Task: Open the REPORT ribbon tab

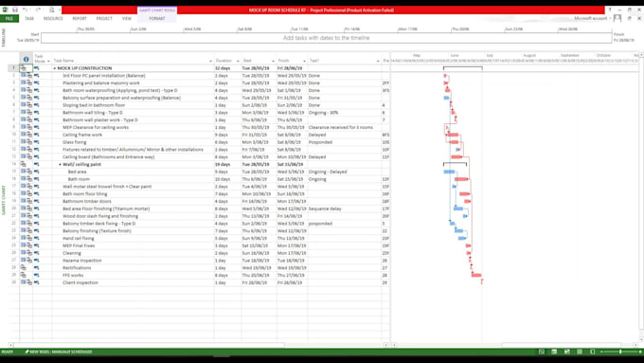Action: click(x=80, y=19)
